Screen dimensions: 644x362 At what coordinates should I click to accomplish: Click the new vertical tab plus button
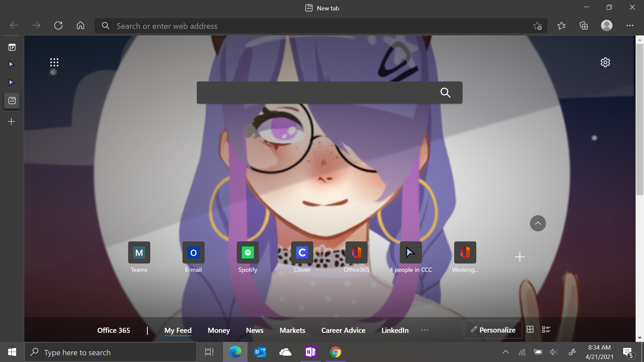[11, 121]
